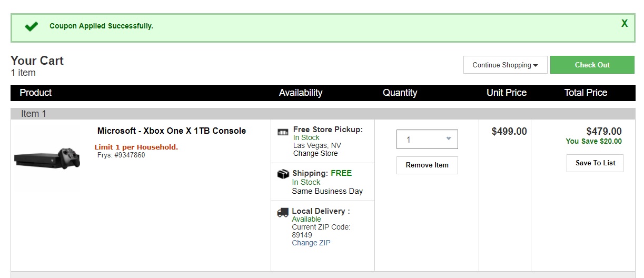
Task: Click the Change ZIP link
Action: tap(311, 243)
